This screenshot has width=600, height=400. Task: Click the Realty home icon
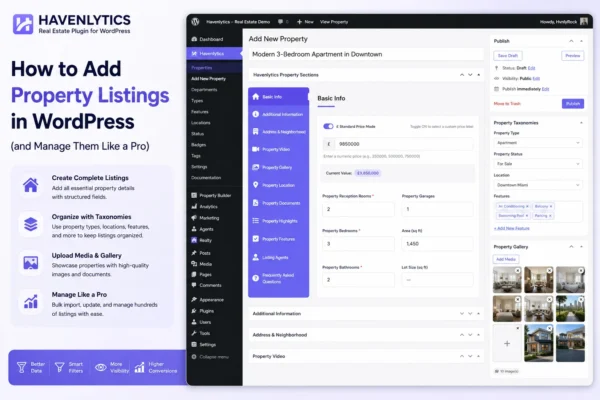pyautogui.click(x=194, y=240)
